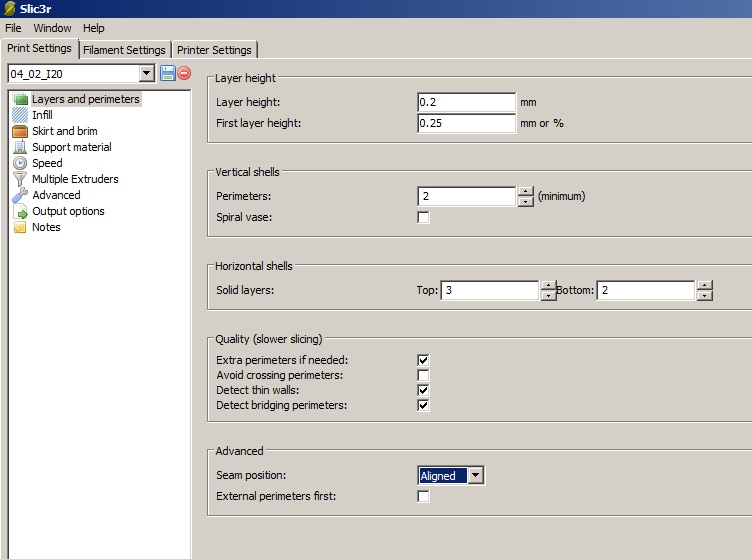Click the red delete preset icon
The width and height of the screenshot is (752, 559).
[x=184, y=73]
